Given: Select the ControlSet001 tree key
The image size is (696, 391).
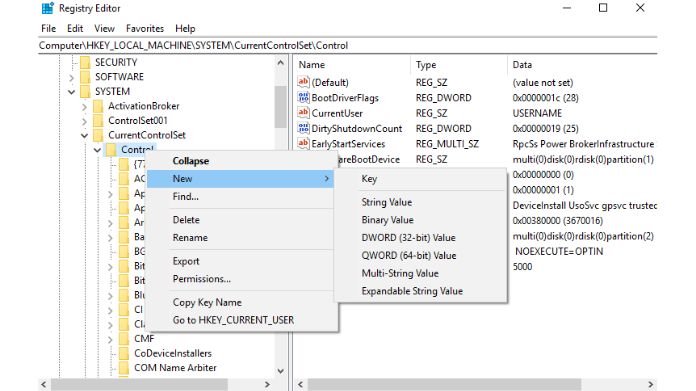Looking at the screenshot, I should [x=138, y=121].
